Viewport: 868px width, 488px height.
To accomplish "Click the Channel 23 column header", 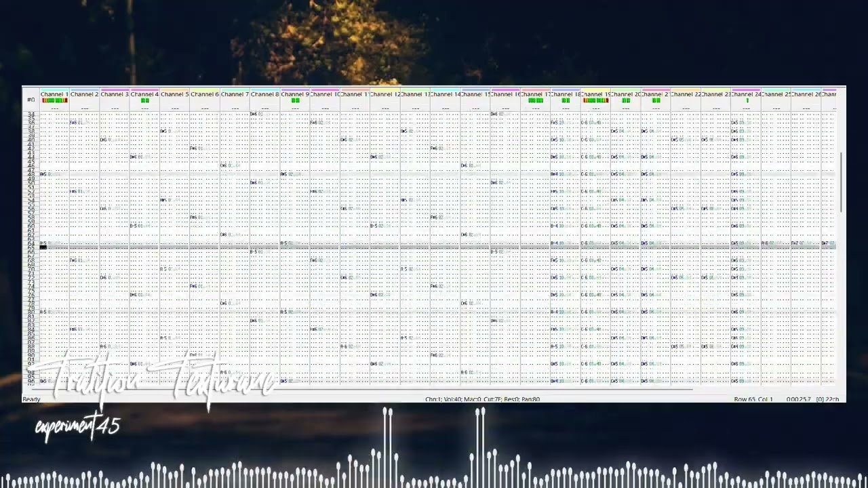I will pyautogui.click(x=715, y=94).
